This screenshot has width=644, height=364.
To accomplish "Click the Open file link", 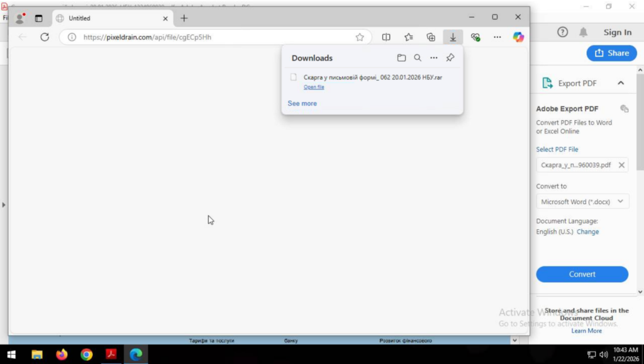I will (314, 87).
